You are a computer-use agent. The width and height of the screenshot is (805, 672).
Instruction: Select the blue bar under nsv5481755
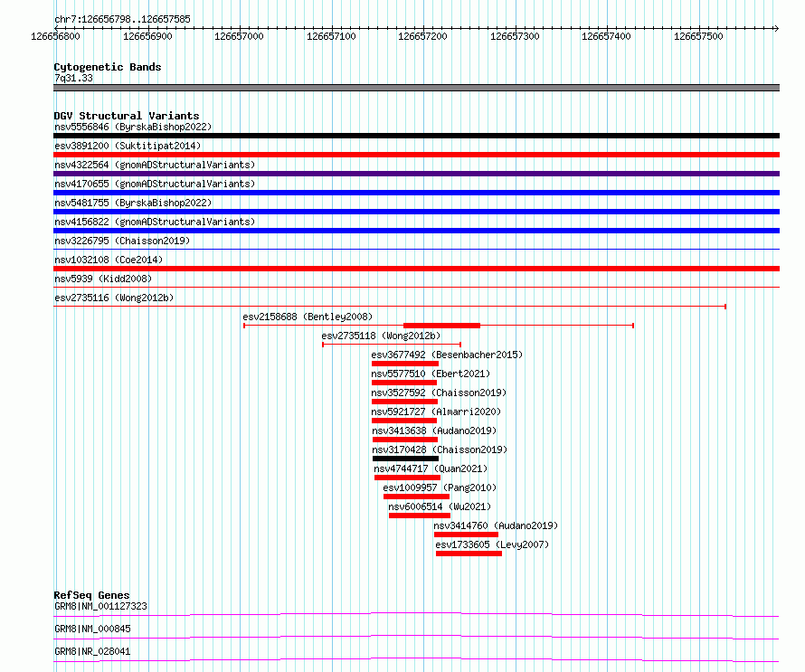416,212
